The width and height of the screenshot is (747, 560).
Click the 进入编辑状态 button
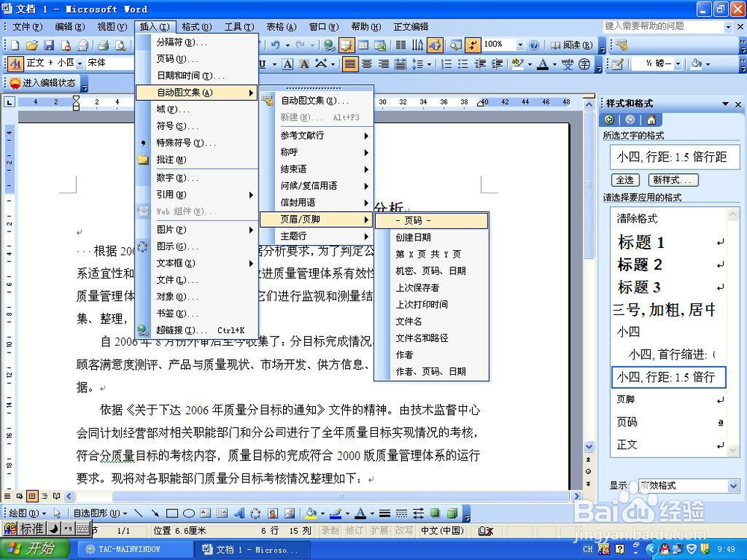[x=43, y=83]
